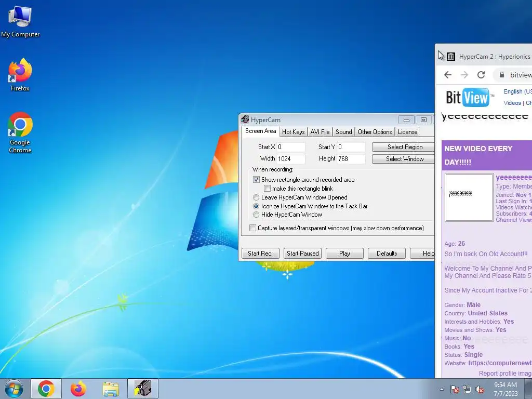Show hidden tray icons arrow
The image size is (532, 399).
(x=442, y=389)
